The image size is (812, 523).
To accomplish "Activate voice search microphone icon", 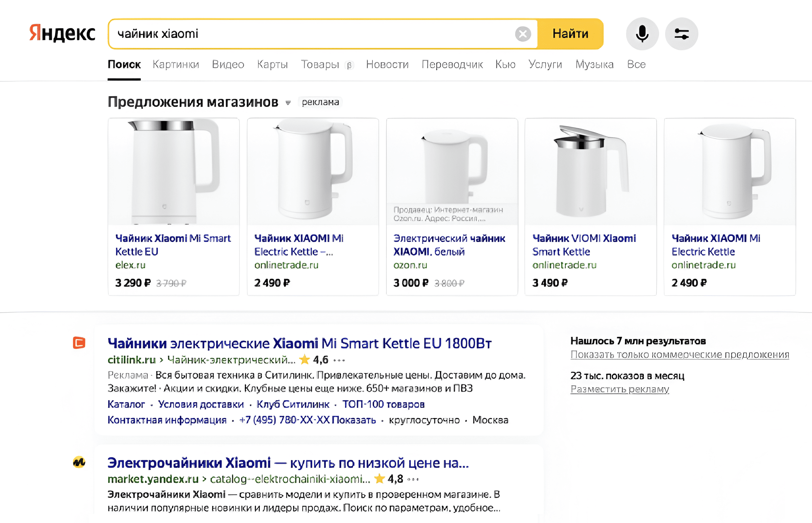I will [642, 34].
